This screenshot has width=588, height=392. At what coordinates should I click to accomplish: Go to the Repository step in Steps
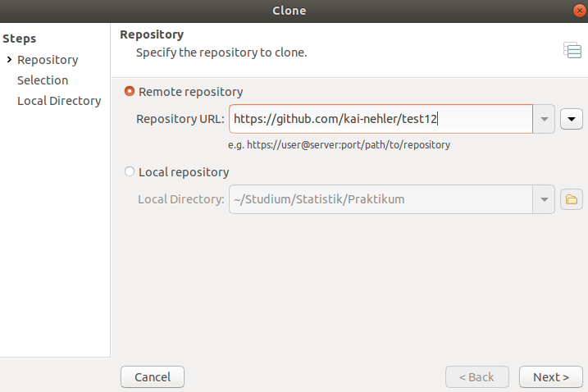[x=48, y=60]
